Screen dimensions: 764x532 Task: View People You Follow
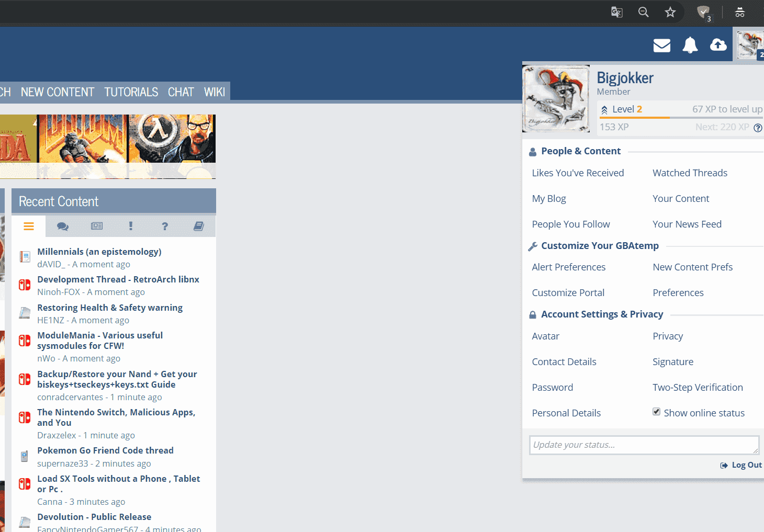tap(571, 224)
